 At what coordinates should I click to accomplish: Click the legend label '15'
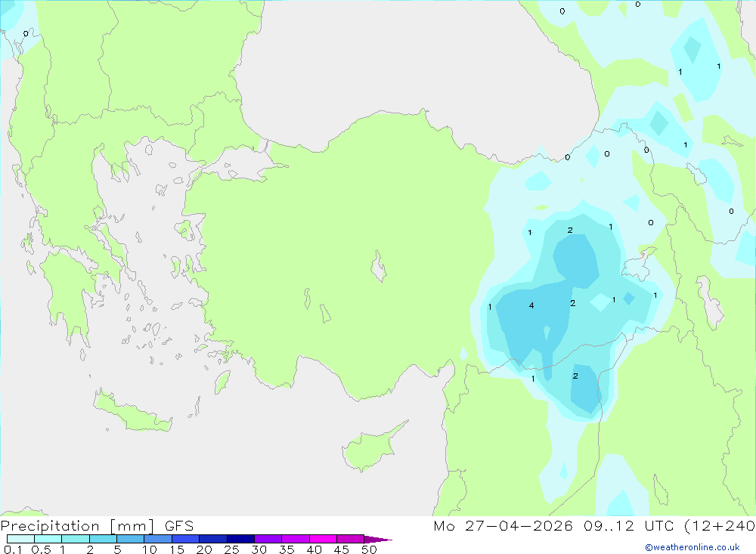click(x=177, y=549)
